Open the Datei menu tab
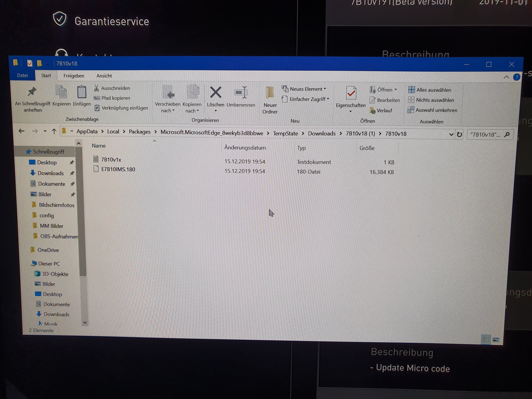532x399 pixels. 22,75
